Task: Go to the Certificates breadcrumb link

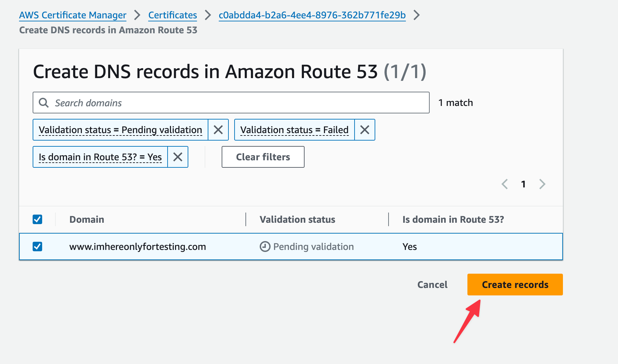Action: (x=173, y=15)
